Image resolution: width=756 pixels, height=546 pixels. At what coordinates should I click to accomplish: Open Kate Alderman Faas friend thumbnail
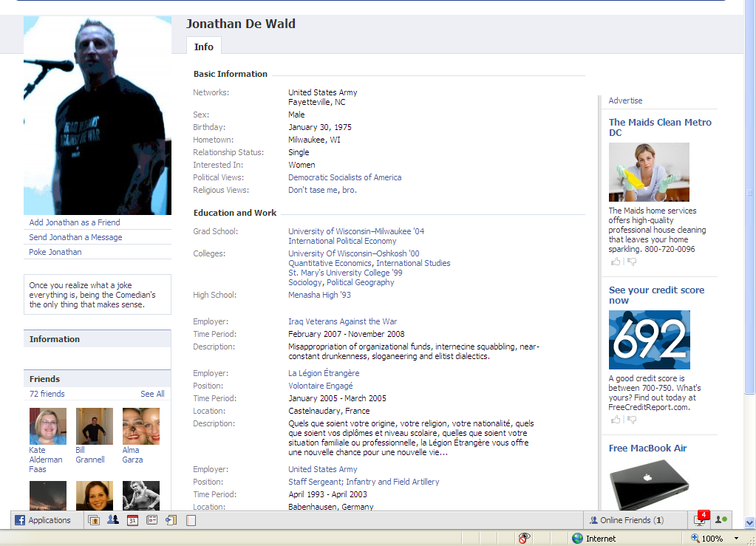(x=48, y=426)
